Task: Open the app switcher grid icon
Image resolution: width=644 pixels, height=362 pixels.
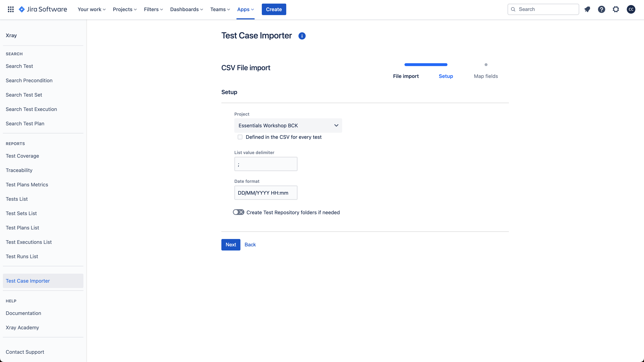Action: pos(10,9)
